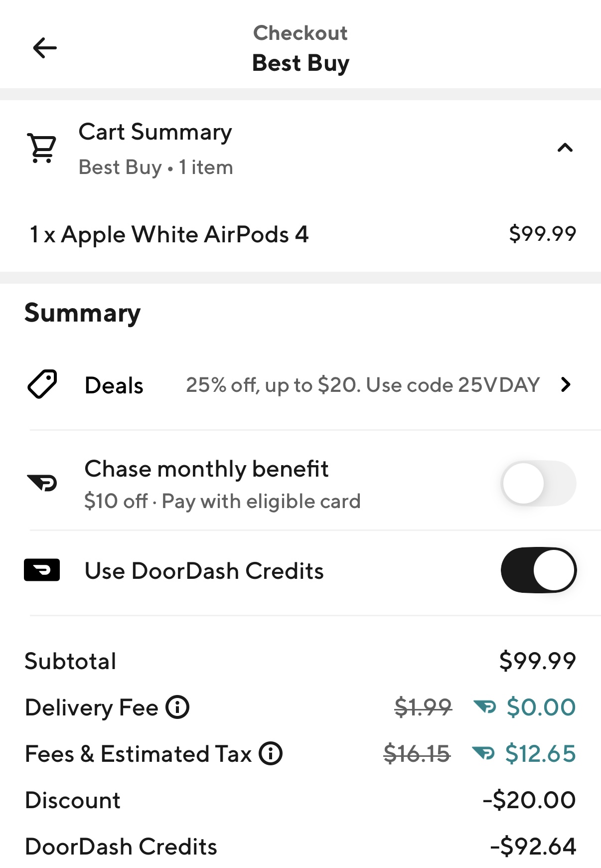This screenshot has width=601, height=868.
Task: Tap the Apple White AirPods 4 item
Action: click(169, 234)
